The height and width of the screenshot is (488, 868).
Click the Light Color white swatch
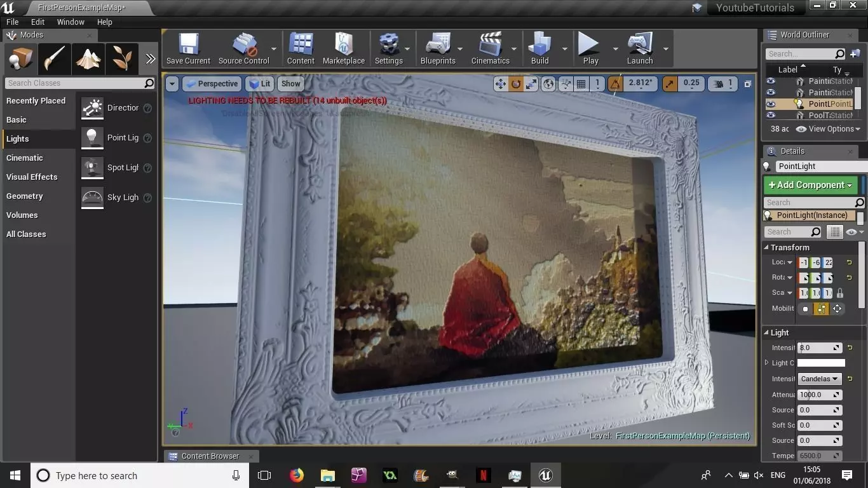[821, 363]
